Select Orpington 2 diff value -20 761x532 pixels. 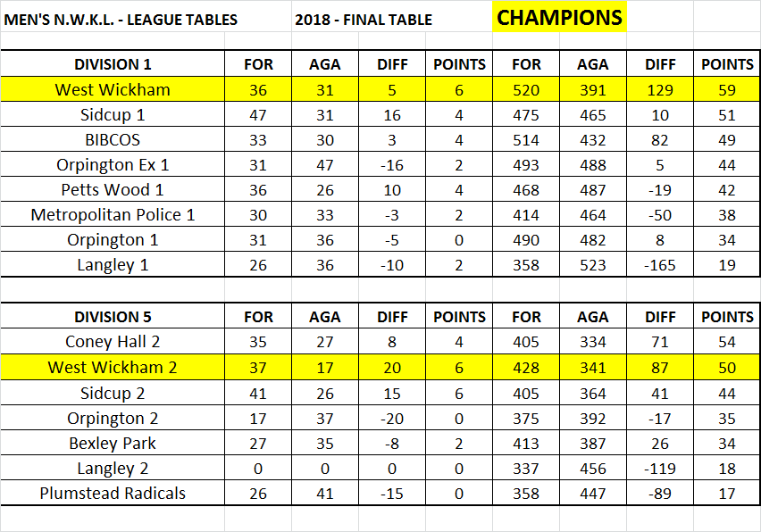[x=392, y=418]
